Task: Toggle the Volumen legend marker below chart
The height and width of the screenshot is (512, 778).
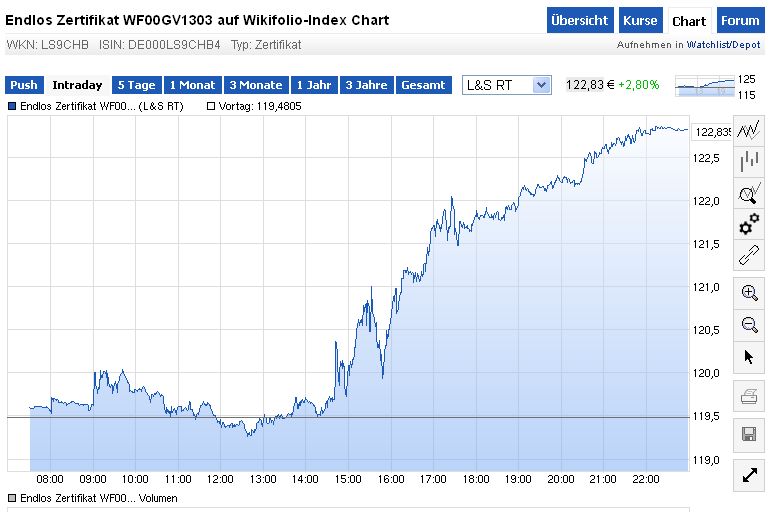Action: 12,497
